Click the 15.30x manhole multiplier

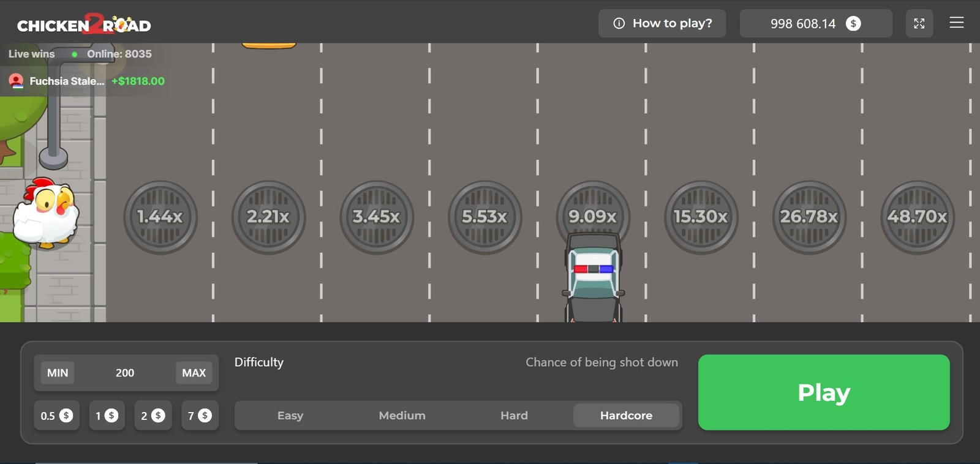coord(701,217)
